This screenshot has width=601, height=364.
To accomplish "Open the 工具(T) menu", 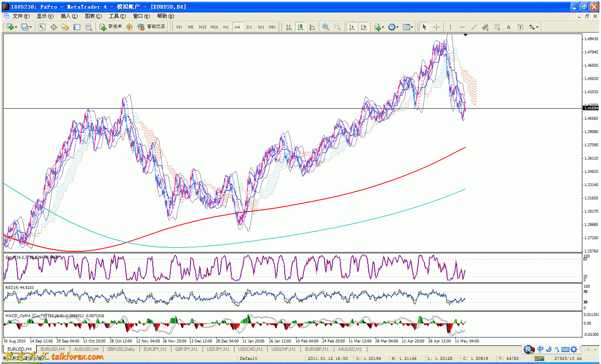I will pyautogui.click(x=117, y=16).
